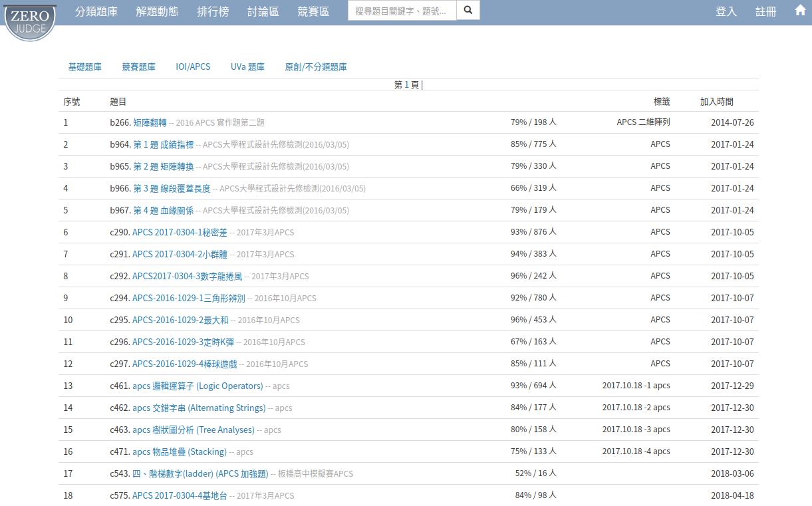This screenshot has height=506, width=812.
Task: Go to home via house icon
Action: tap(800, 11)
